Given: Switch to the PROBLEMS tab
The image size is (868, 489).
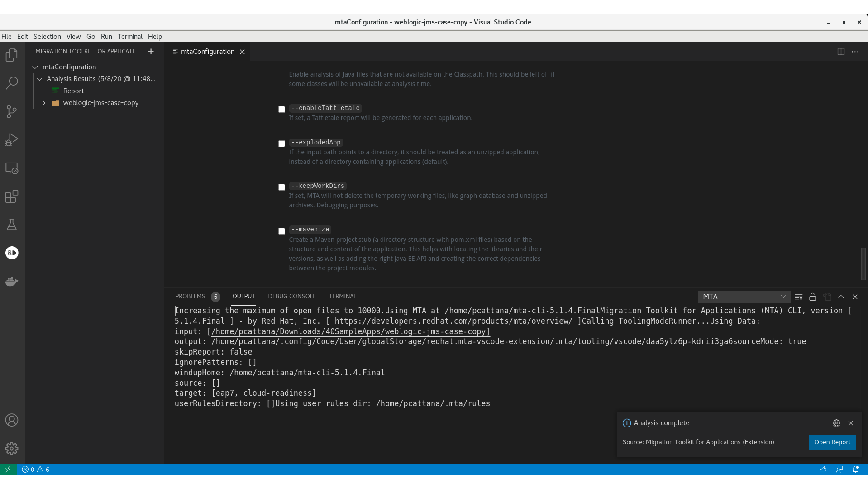Looking at the screenshot, I should [x=191, y=297].
